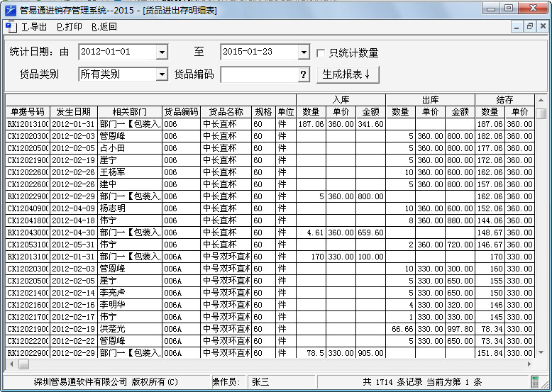Click the 返回 return menu item
Screen dimensions: 552x392
pos(104,27)
